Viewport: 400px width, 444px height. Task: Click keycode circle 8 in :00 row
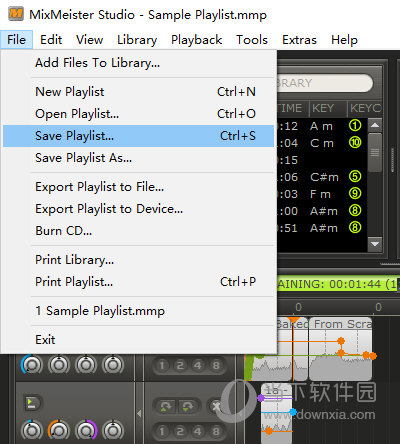coord(355,210)
